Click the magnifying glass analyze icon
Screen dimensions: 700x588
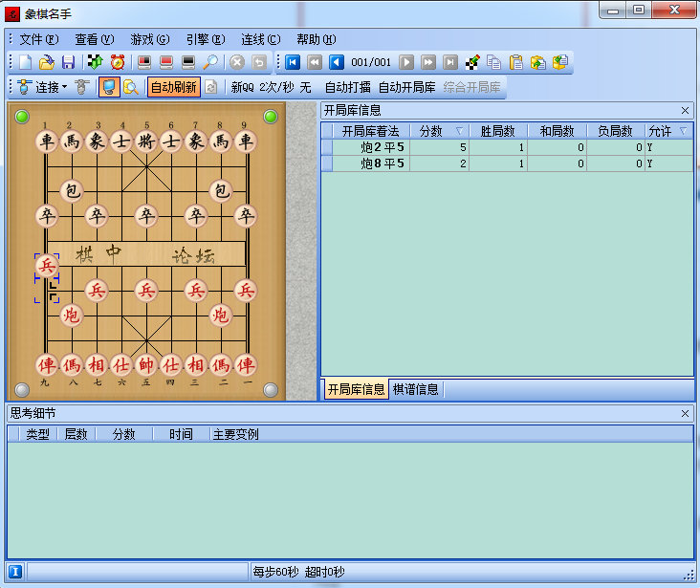[210, 62]
